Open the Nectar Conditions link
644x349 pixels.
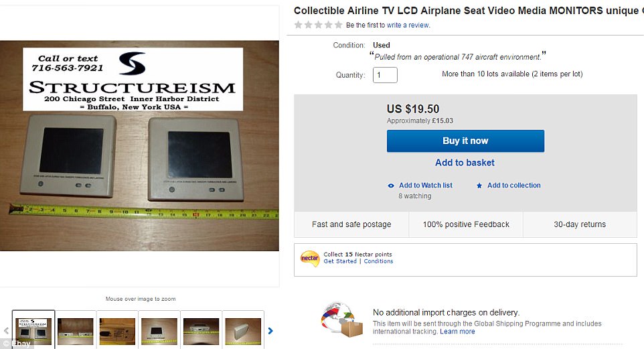[378, 261]
